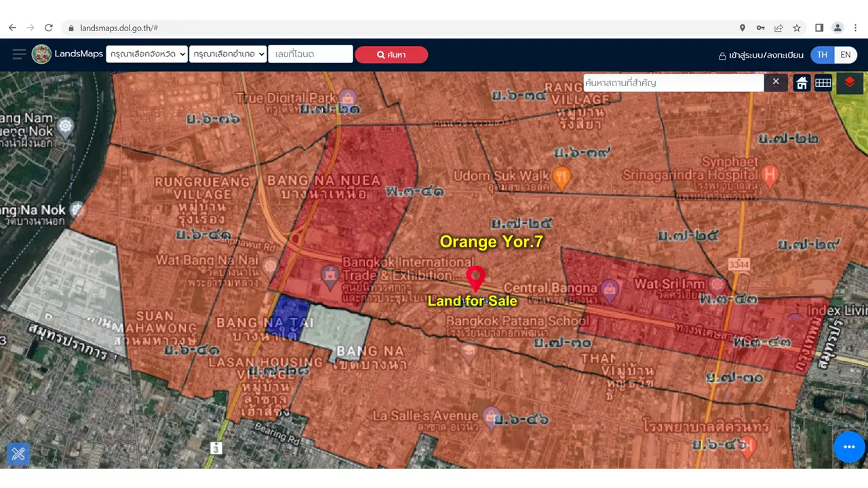868x488 pixels.
Task: Clear the place search with the X
Action: (776, 82)
